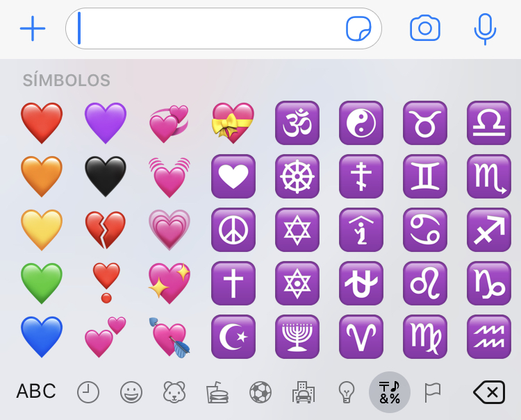The image size is (521, 420).
Task: Select the yin yang emoji
Action: pos(361,123)
